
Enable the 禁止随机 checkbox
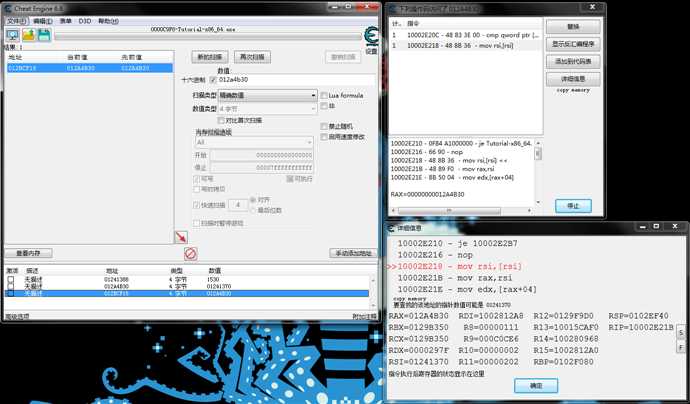click(x=324, y=126)
